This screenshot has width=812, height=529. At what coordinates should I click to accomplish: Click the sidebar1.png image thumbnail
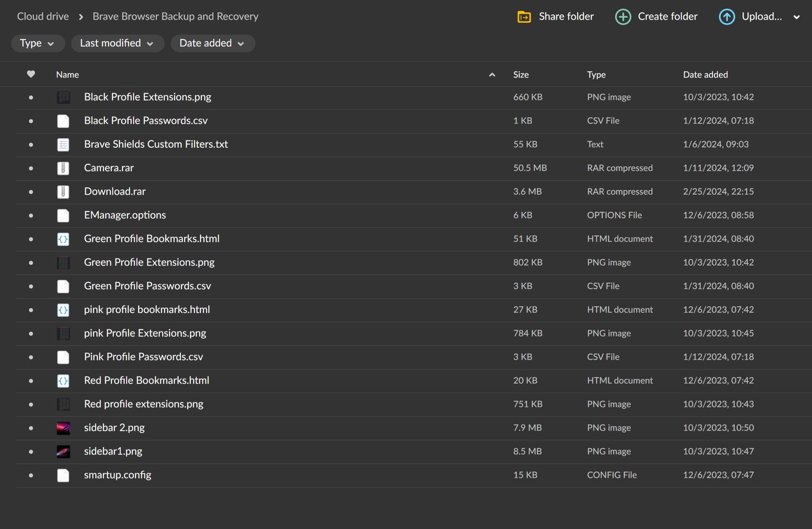(x=63, y=452)
